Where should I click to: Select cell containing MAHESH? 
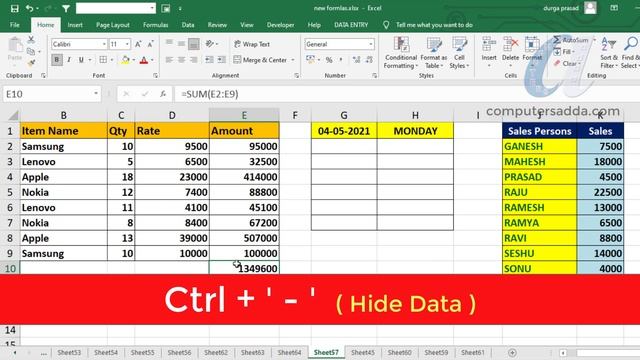[x=540, y=162]
